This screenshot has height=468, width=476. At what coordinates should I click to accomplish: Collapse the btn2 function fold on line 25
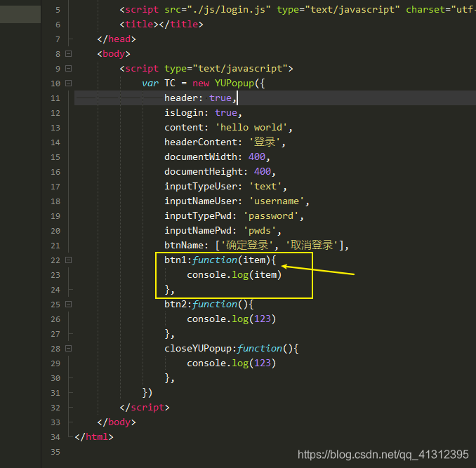point(69,305)
